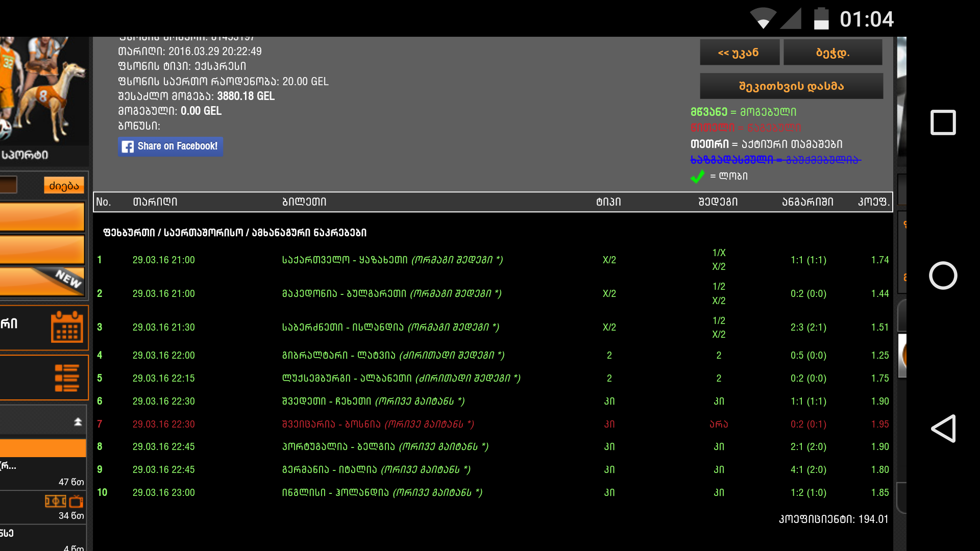Click the sidebar search input field

click(x=8, y=185)
